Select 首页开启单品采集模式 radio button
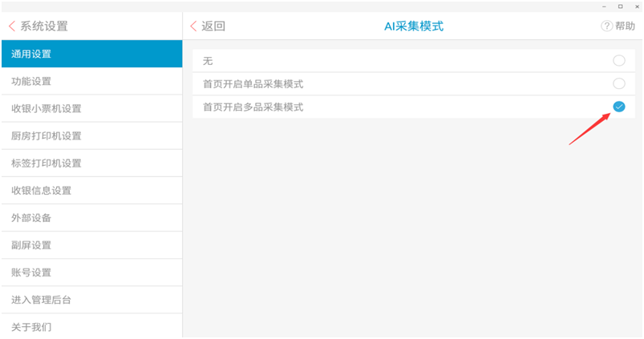The width and height of the screenshot is (644, 339). [618, 83]
